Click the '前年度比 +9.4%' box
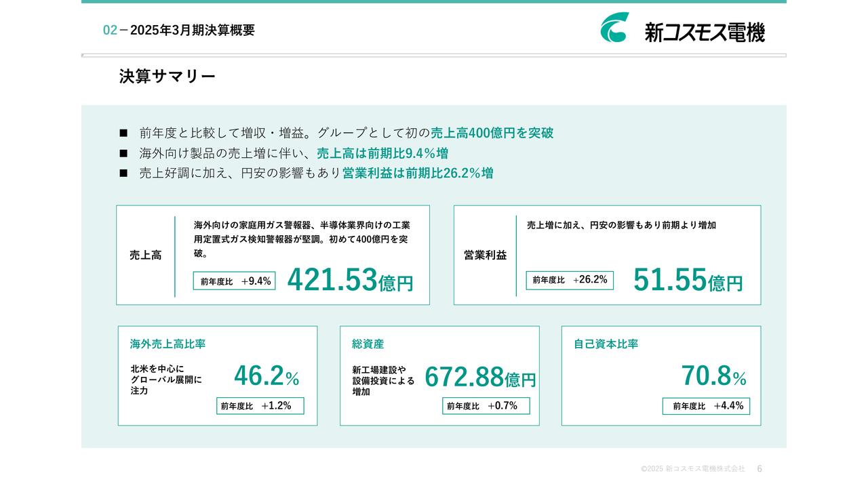This screenshot has width=868, height=488. [235, 281]
